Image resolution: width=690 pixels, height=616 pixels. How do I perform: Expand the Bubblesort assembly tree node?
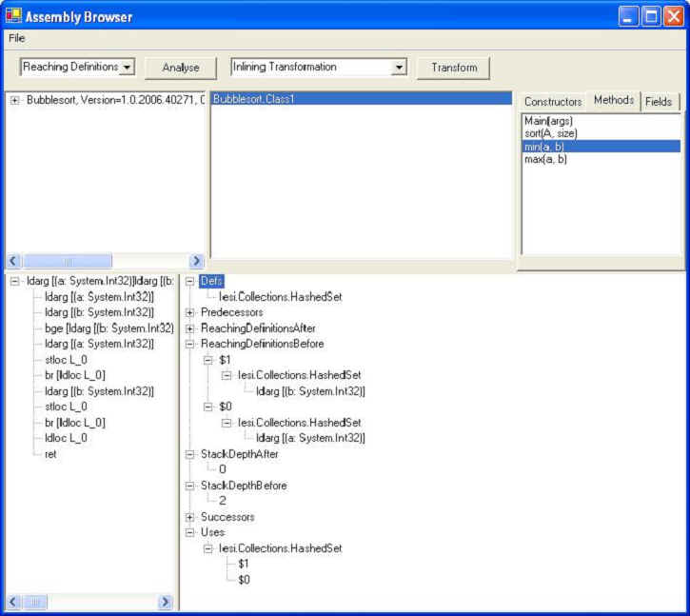15,99
